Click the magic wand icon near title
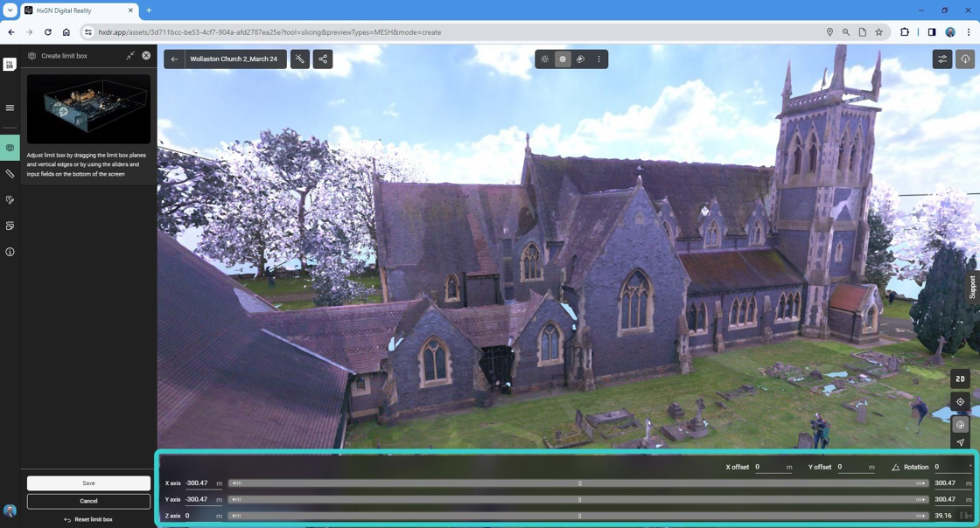This screenshot has width=980, height=528. pos(300,59)
